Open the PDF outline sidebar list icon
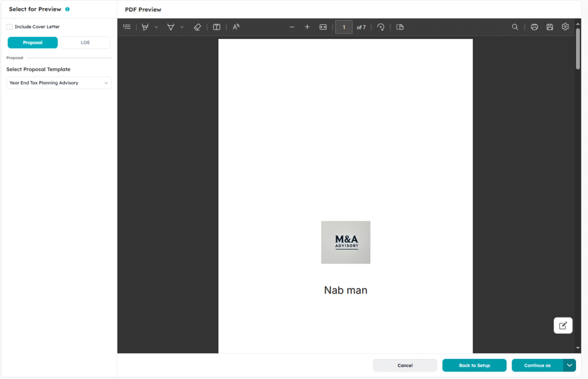 [x=127, y=27]
